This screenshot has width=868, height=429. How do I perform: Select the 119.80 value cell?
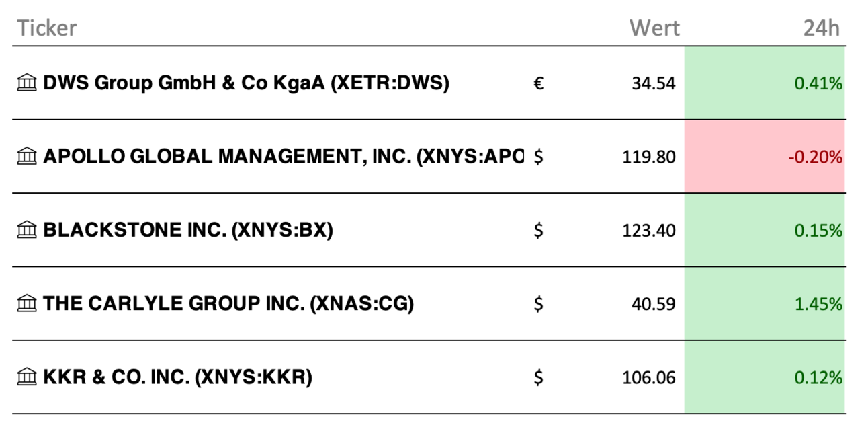(650, 157)
